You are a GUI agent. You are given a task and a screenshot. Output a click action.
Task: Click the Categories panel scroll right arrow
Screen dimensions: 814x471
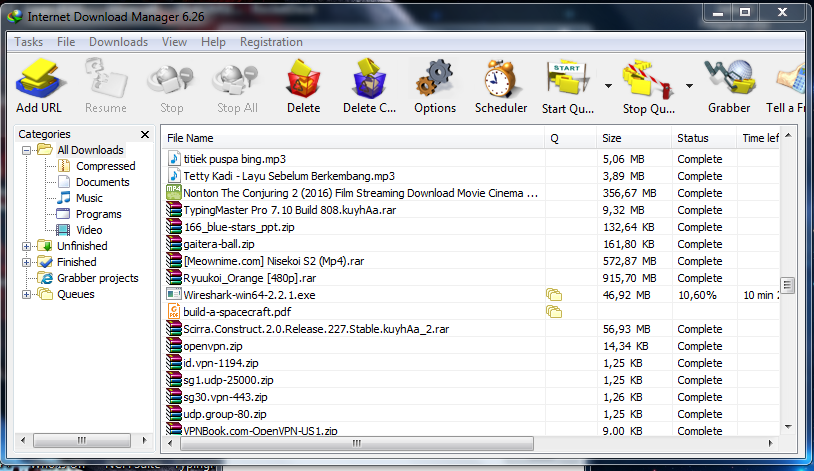point(144,440)
